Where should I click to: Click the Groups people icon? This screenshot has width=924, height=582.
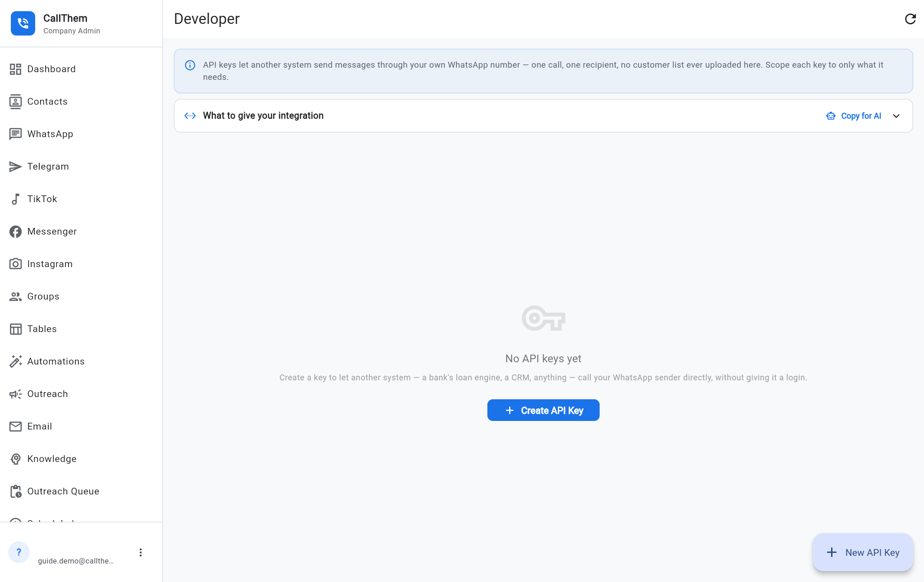[x=15, y=296]
